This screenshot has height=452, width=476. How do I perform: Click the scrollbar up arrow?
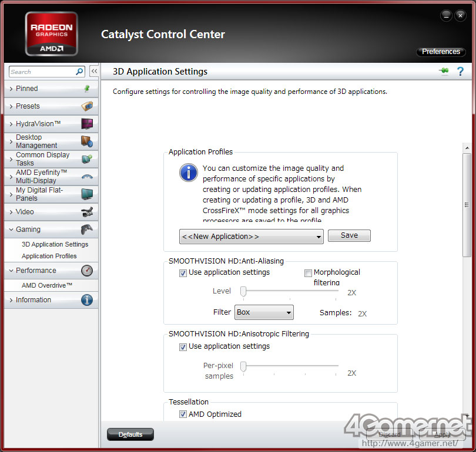click(467, 148)
